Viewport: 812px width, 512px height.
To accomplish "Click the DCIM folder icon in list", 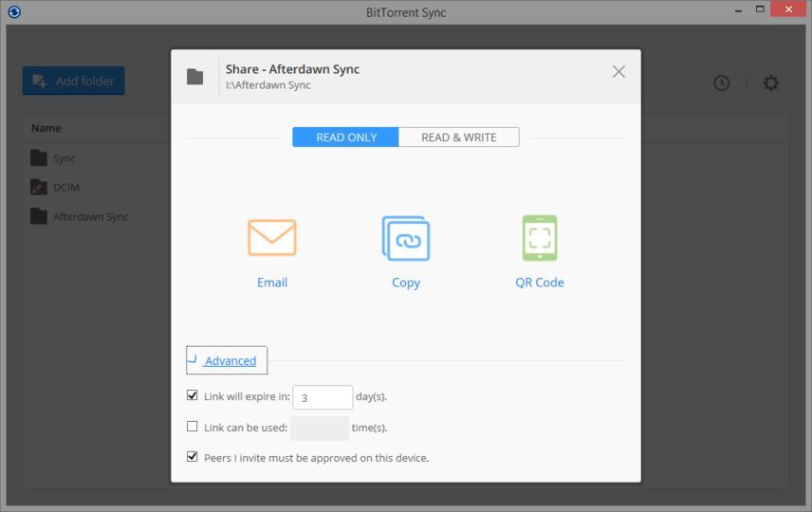I will click(39, 187).
